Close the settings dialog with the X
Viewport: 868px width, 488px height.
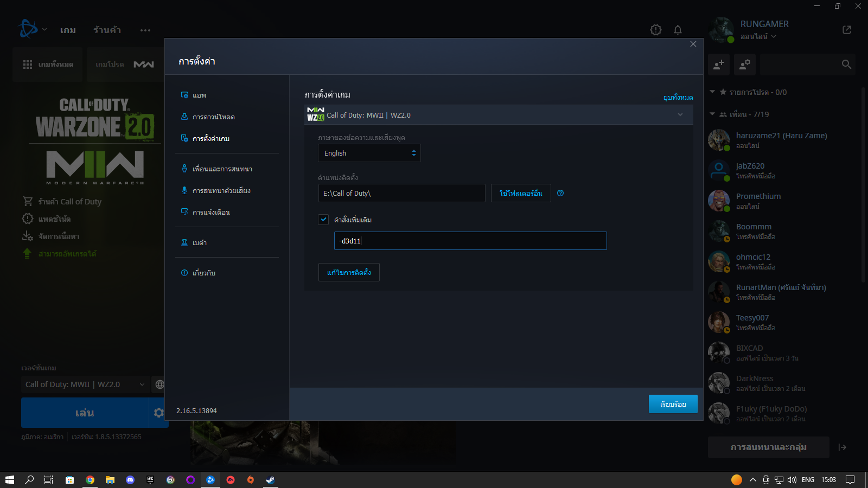(693, 44)
